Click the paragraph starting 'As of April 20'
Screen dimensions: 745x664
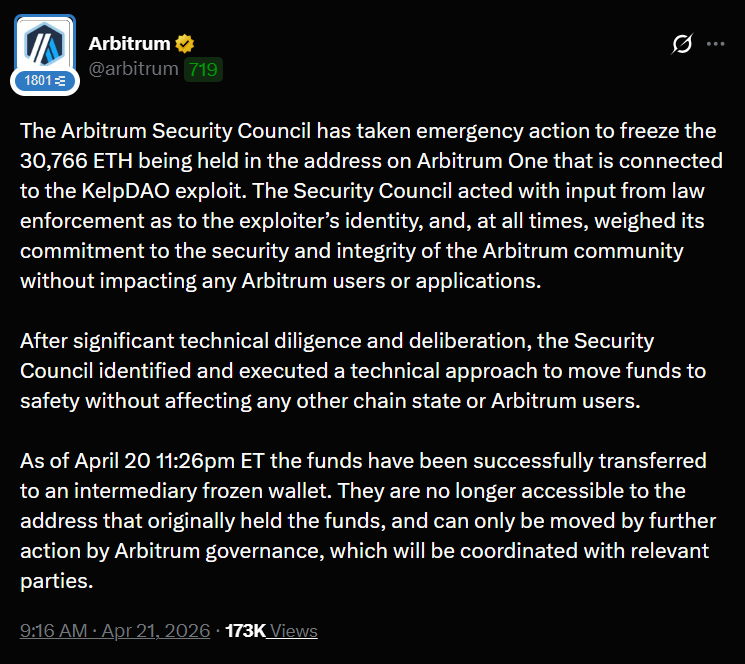click(x=360, y=520)
